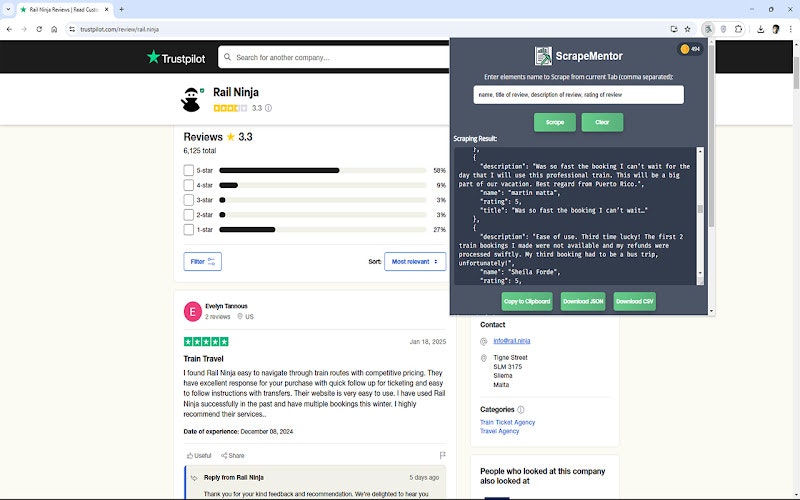Open Travel Agency category link

point(499,431)
